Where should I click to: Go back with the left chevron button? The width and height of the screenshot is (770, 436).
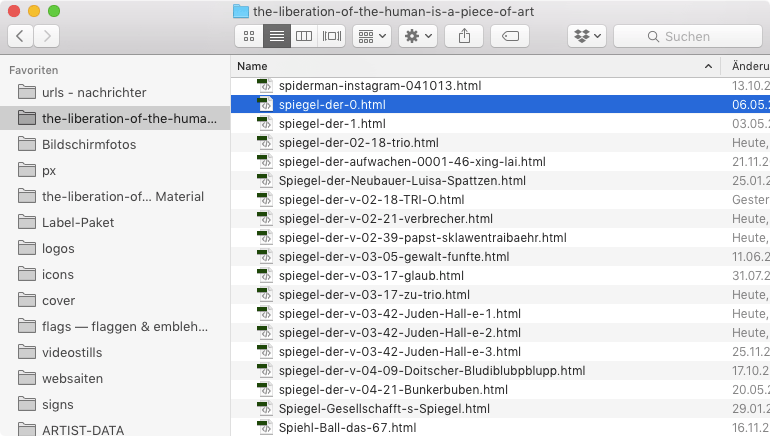pos(20,36)
